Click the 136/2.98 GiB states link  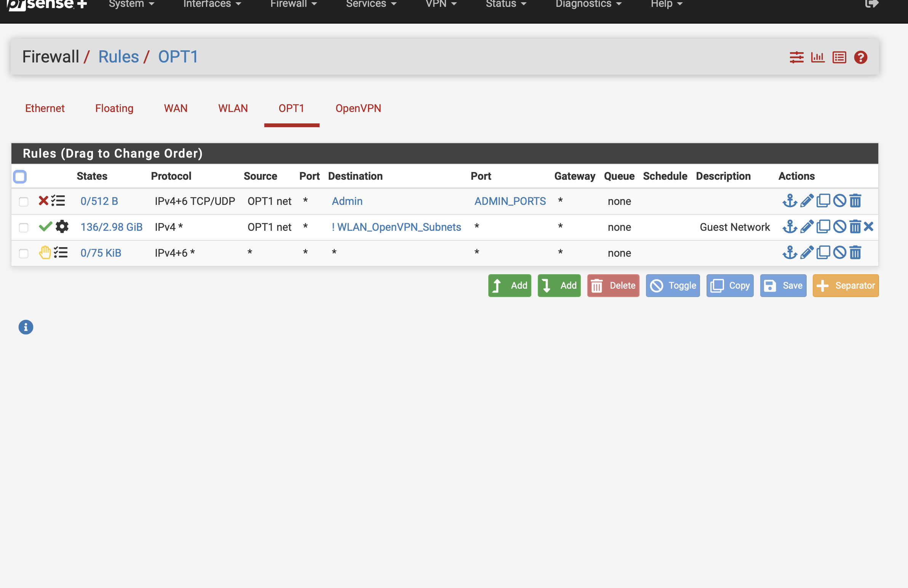pyautogui.click(x=111, y=227)
